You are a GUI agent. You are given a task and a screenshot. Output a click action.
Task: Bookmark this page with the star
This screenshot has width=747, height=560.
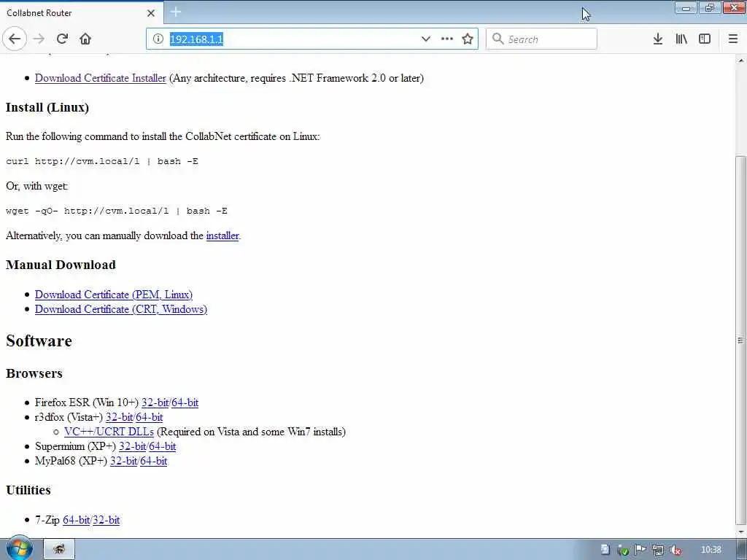pos(468,39)
